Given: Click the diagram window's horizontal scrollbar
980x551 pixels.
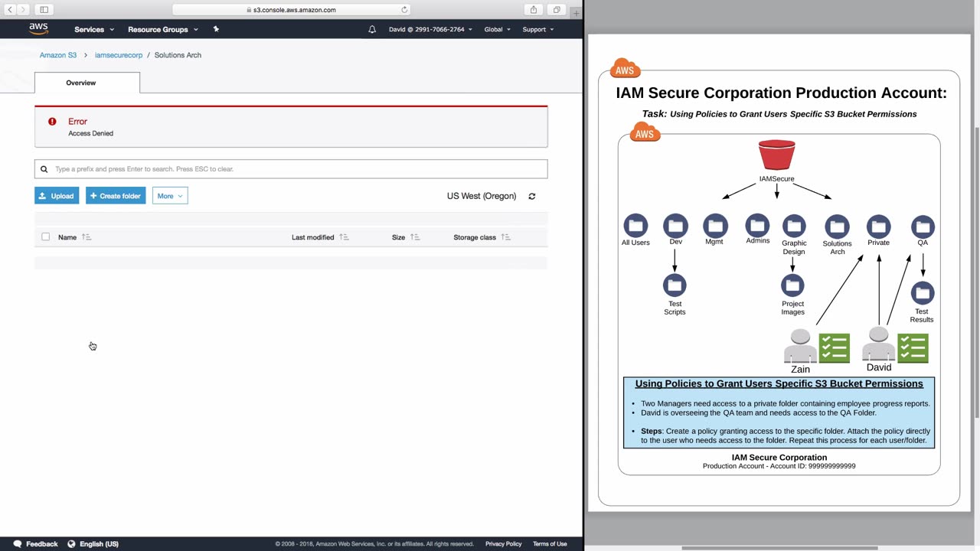Looking at the screenshot, I should click(779, 548).
